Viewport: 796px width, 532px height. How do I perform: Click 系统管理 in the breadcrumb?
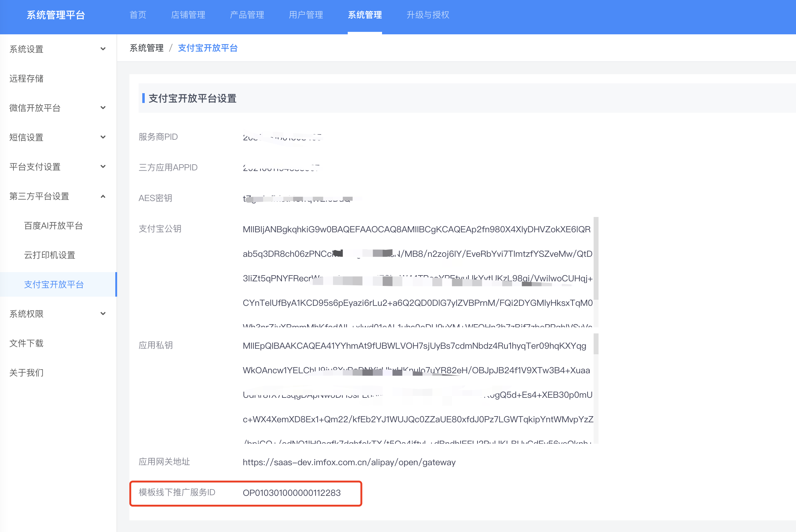[147, 48]
